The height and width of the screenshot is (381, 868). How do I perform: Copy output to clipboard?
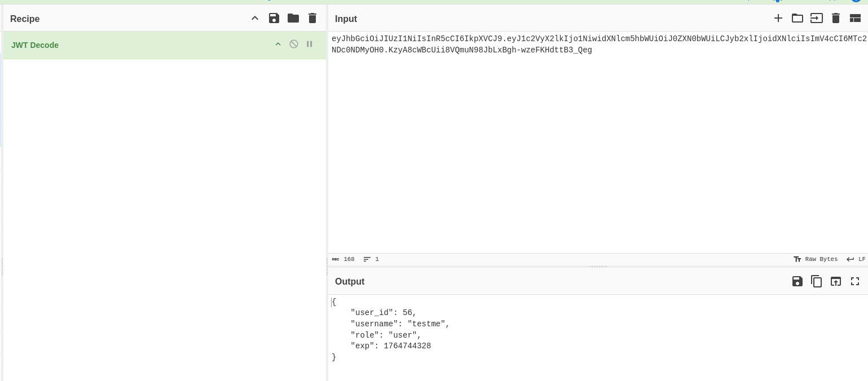(x=817, y=281)
